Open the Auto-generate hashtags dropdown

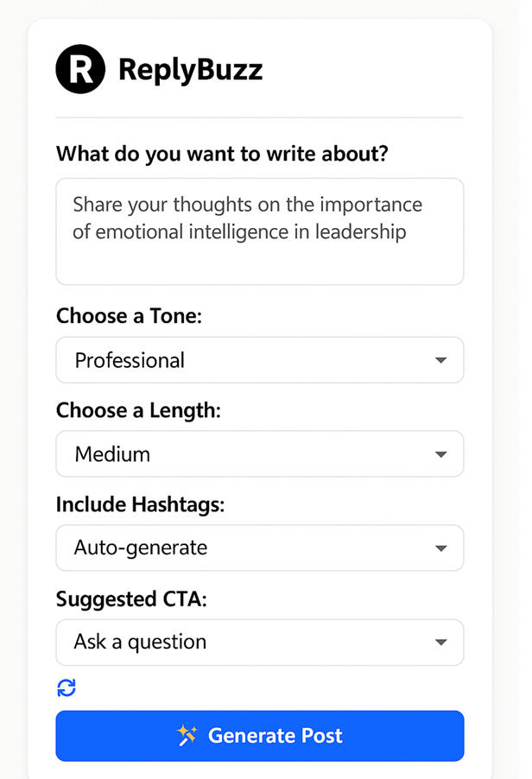pos(259,548)
